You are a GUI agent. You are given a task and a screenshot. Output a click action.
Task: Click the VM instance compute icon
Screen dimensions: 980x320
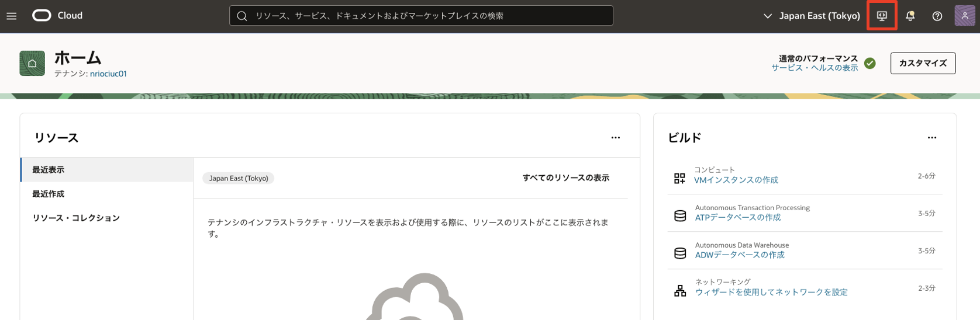[679, 179]
